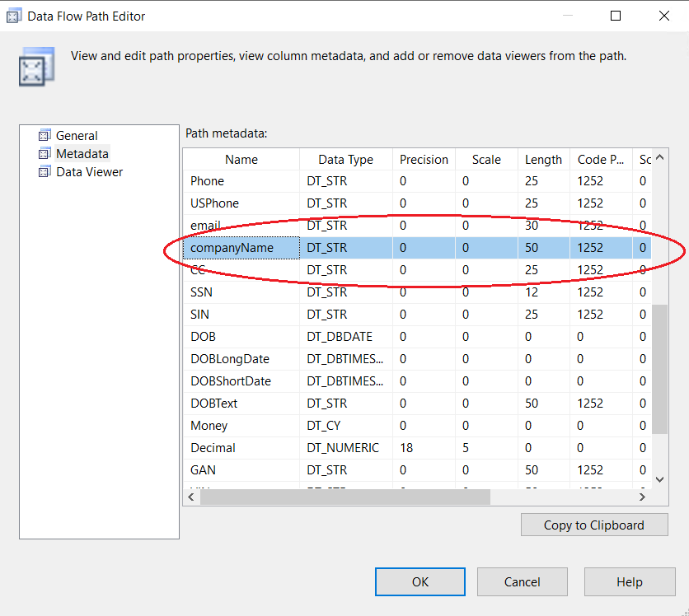
Task: Confirm with the OK button
Action: (420, 581)
